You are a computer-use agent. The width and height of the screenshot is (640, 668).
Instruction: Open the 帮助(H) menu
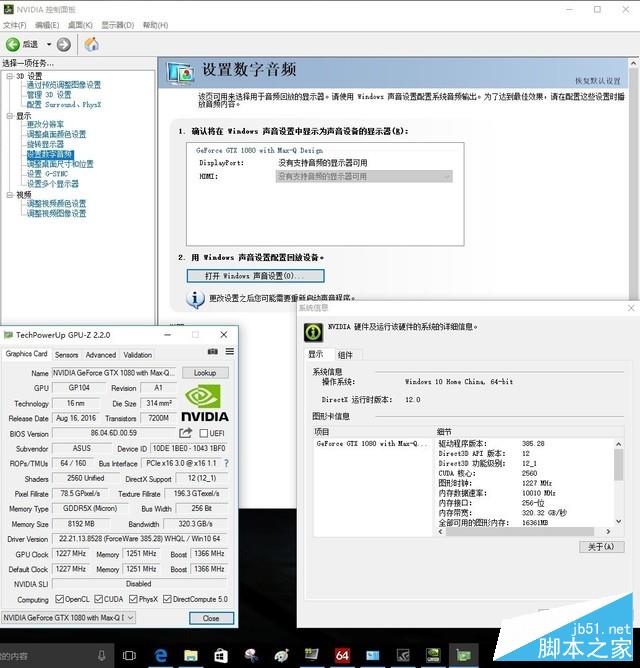click(156, 25)
